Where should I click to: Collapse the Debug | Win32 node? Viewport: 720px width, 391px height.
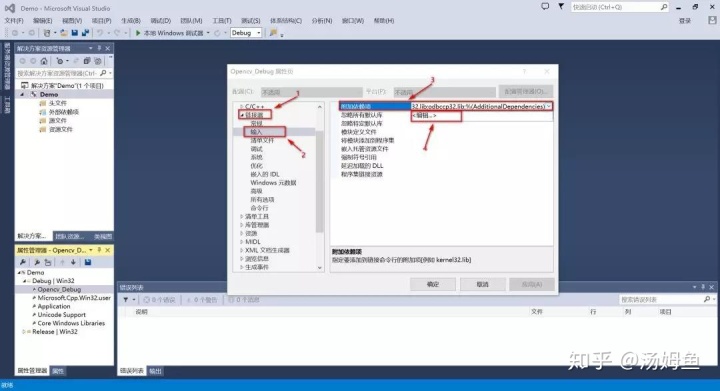click(24, 281)
